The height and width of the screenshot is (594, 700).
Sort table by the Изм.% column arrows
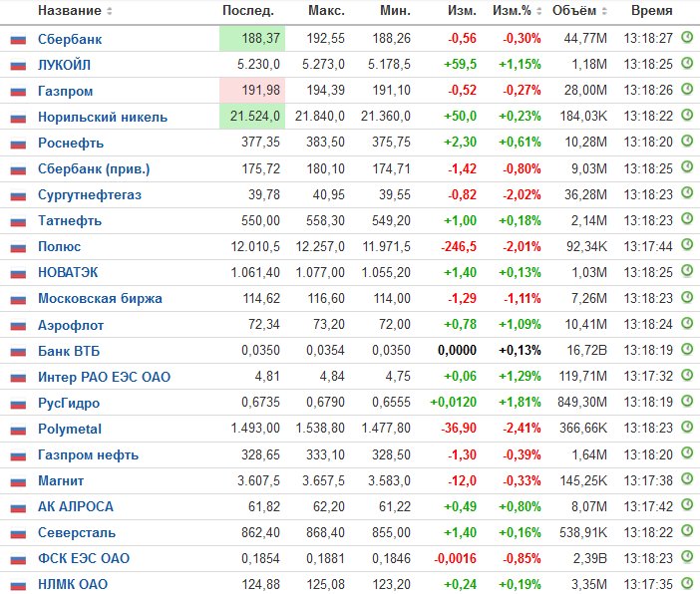pyautogui.click(x=538, y=11)
